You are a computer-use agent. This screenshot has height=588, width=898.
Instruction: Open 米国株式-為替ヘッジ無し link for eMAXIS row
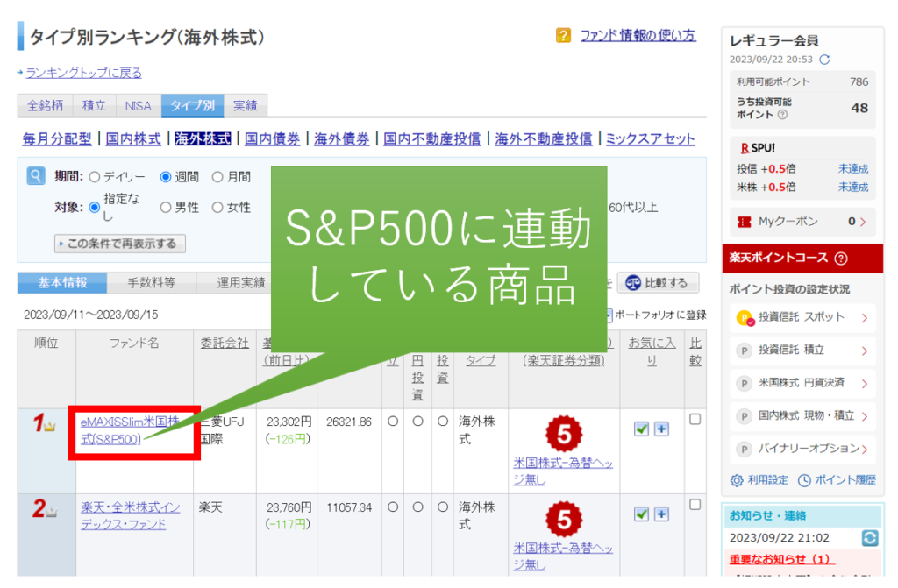pos(563,471)
